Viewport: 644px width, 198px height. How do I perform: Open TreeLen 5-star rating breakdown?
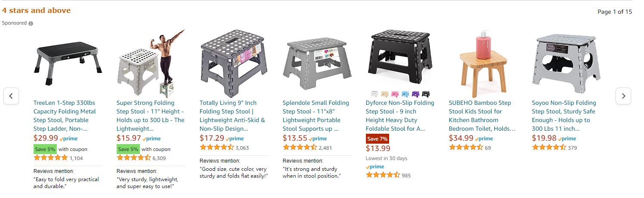point(50,158)
